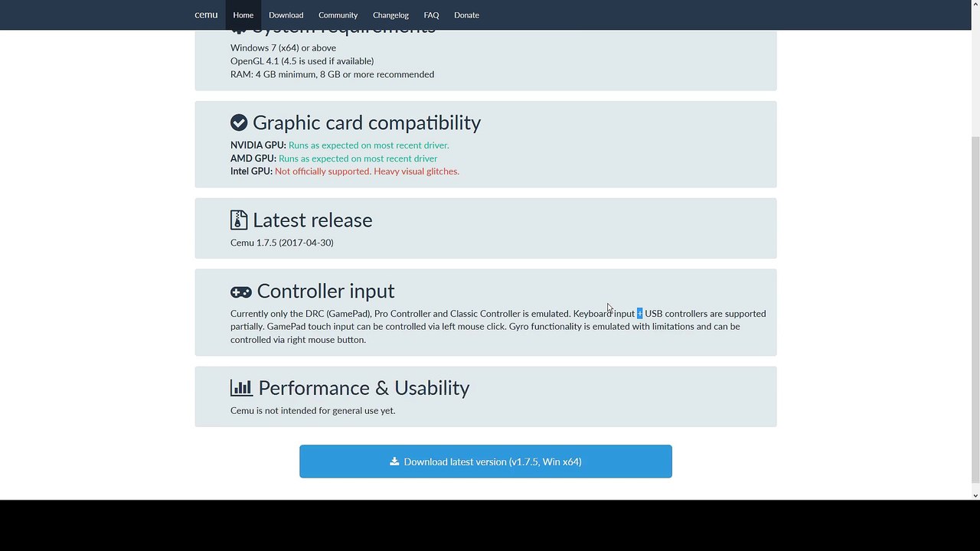Click the zip file icon beside Latest release
The image size is (980, 551).
239,220
